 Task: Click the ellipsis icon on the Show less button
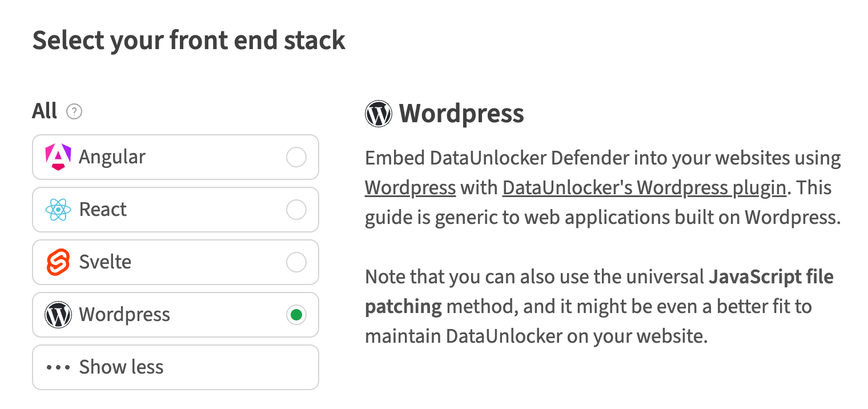pos(58,367)
